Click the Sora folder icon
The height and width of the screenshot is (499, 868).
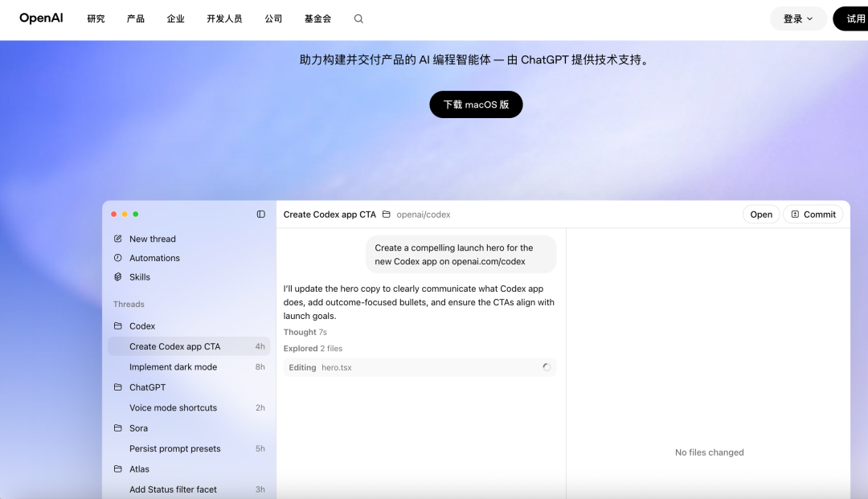click(x=118, y=428)
